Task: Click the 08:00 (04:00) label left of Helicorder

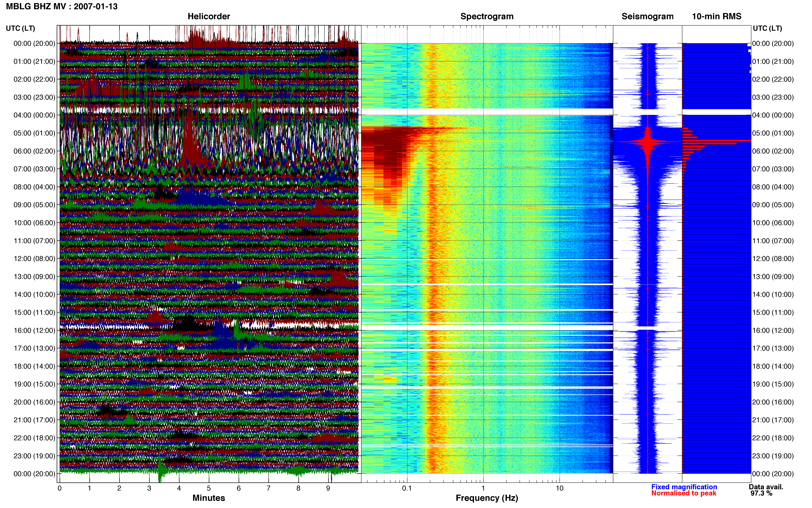Action: tap(34, 187)
